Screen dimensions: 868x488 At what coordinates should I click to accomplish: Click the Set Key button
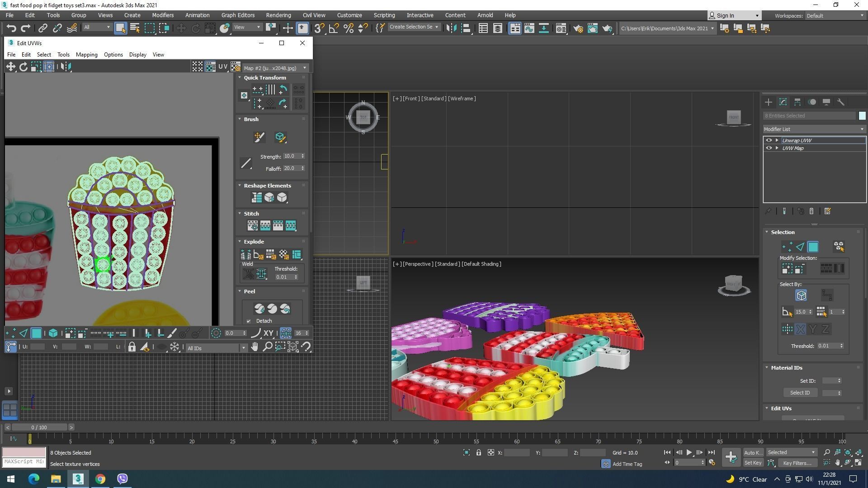[753, 463]
